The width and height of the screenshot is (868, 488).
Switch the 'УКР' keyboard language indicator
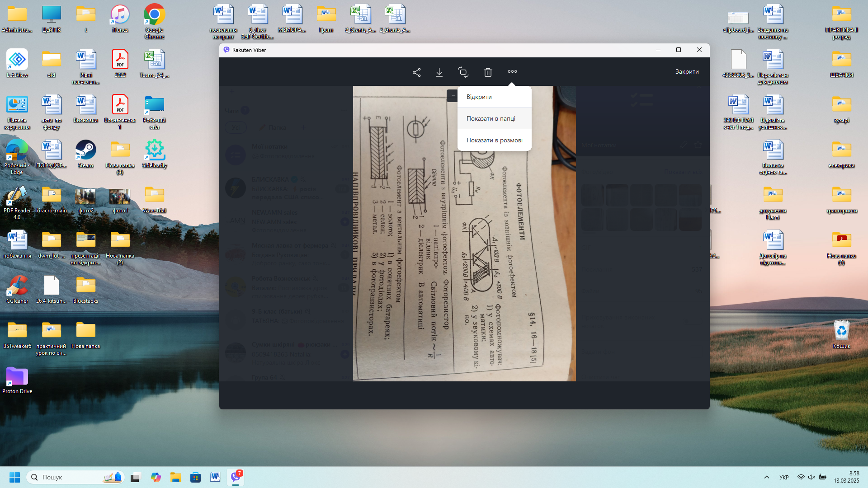click(784, 477)
